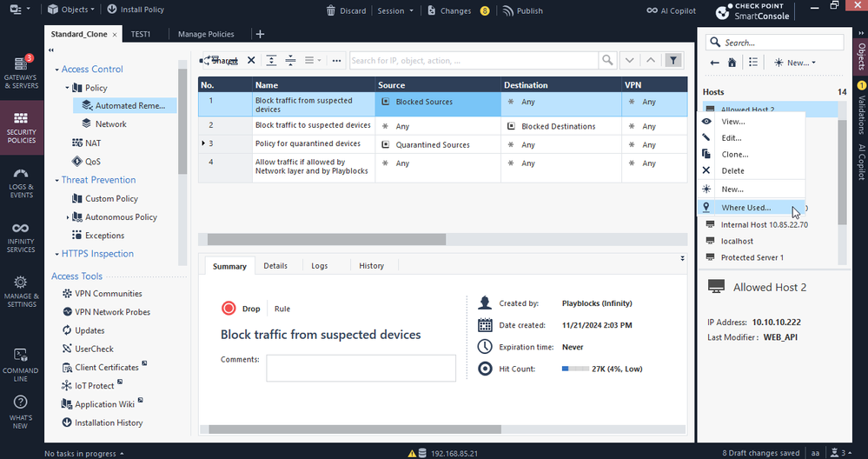Open the Changes list
868x459 pixels.
tap(449, 10)
